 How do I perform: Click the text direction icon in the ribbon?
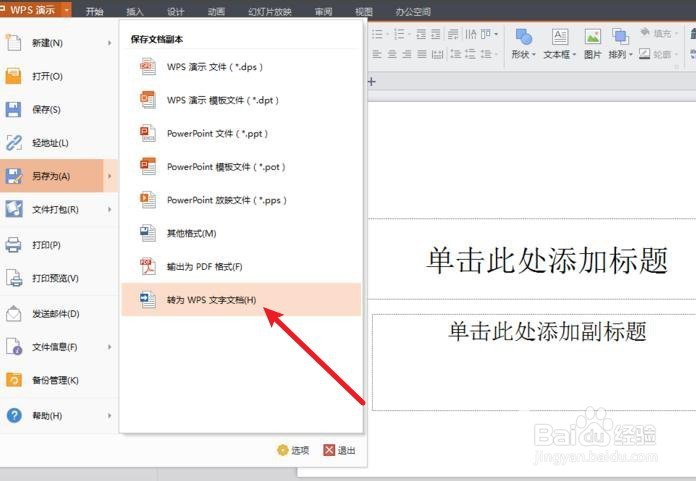tap(471, 34)
